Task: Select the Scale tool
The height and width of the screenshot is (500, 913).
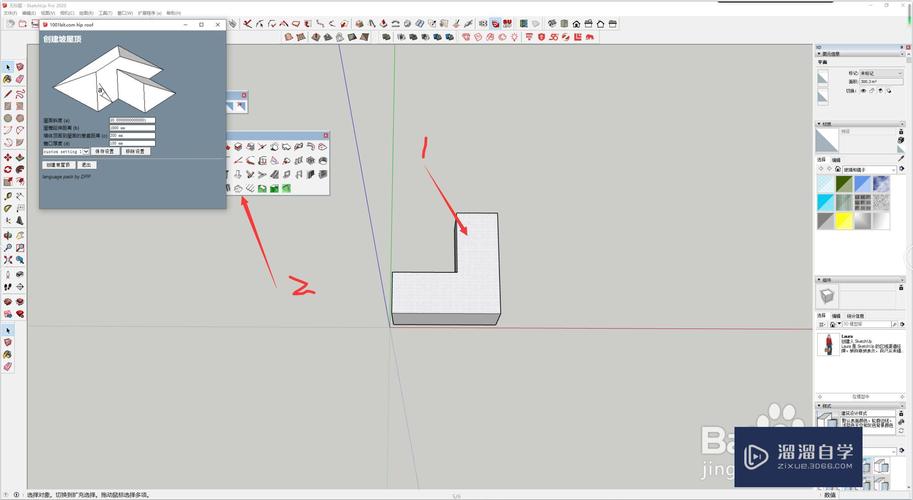Action: click(8, 182)
